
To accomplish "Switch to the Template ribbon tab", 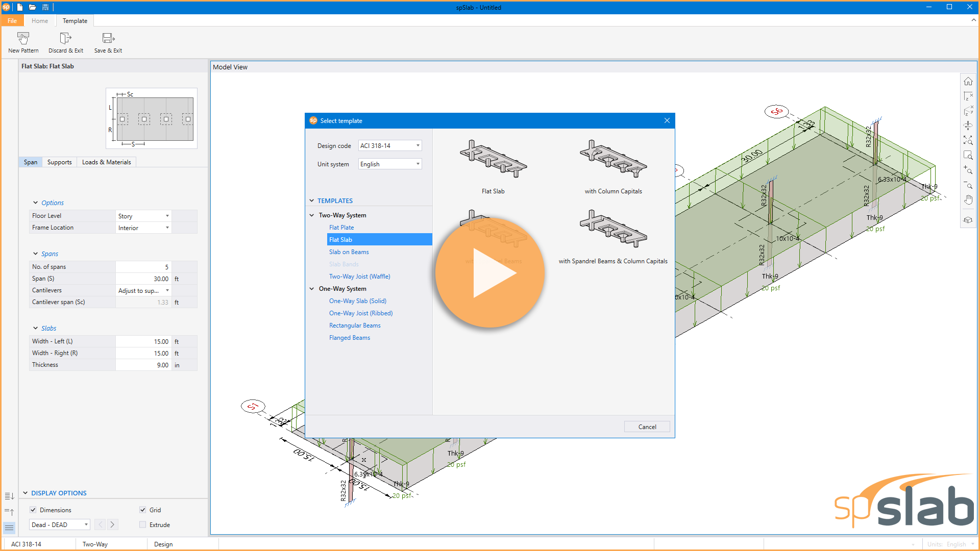I will point(75,21).
